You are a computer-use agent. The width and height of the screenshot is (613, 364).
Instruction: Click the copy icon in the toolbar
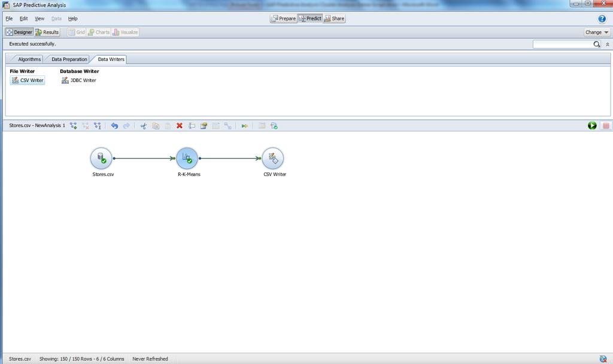[x=156, y=126]
